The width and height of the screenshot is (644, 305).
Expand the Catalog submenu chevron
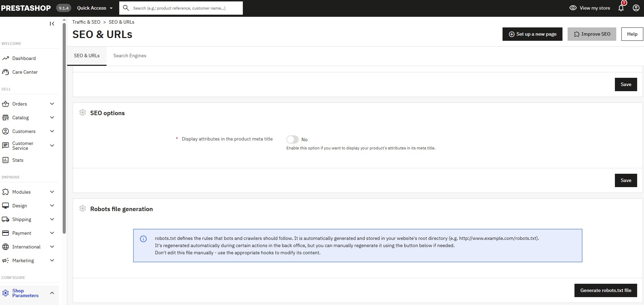[x=52, y=118]
